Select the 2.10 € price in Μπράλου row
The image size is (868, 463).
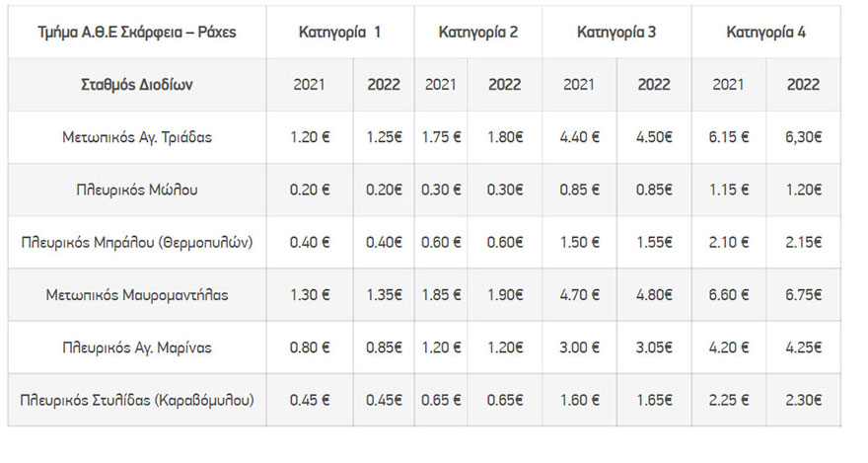(x=729, y=242)
